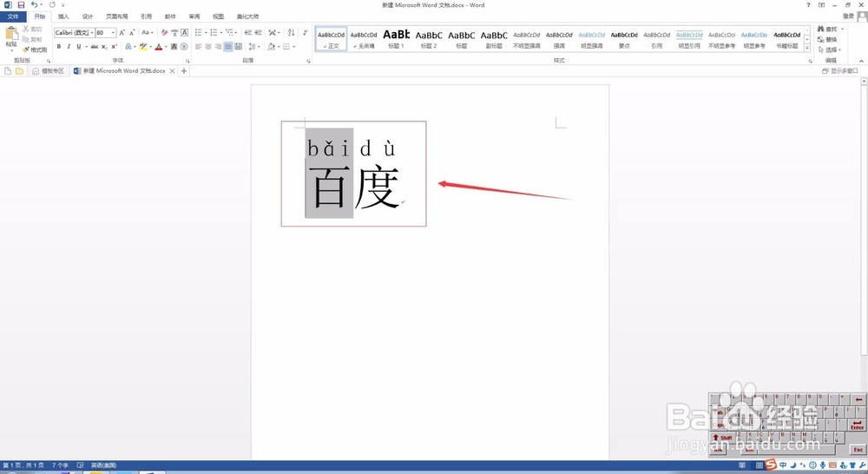The width and height of the screenshot is (868, 474).
Task: Toggle Strikethrough (abc) formatting
Action: pyautogui.click(x=94, y=47)
